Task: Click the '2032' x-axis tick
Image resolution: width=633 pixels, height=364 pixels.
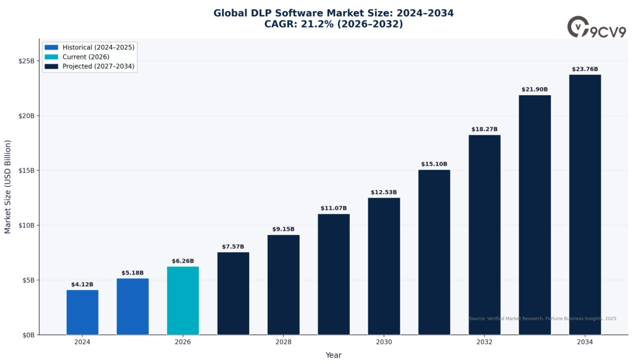Action: pos(485,342)
